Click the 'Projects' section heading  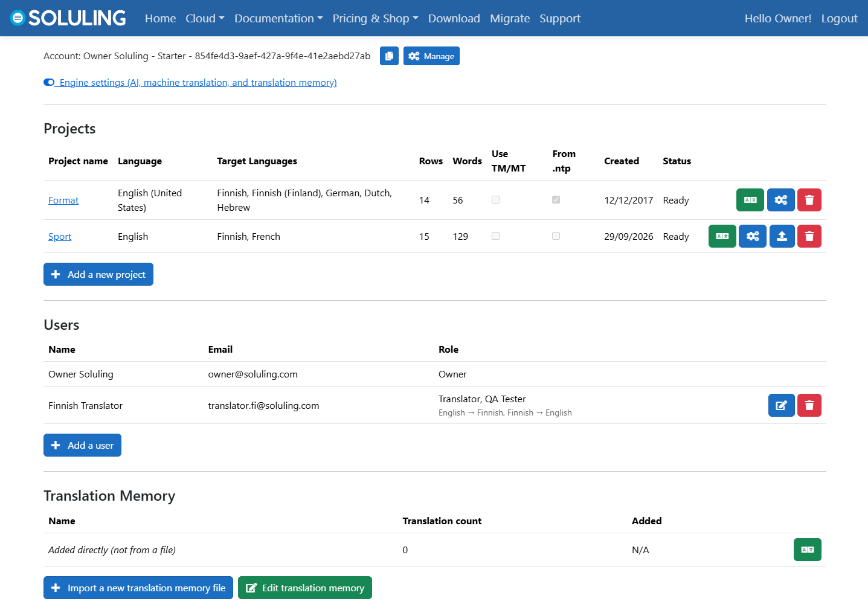pyautogui.click(x=69, y=129)
